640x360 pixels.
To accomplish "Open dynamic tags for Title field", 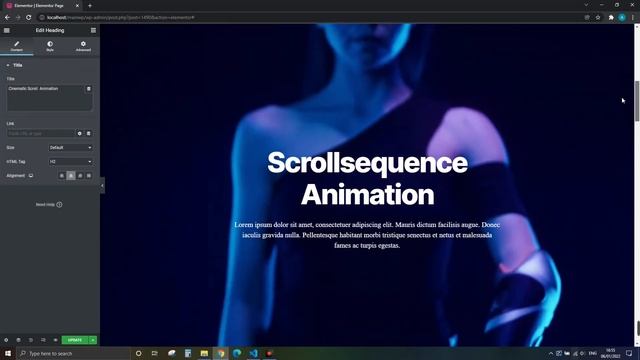I will 89,89.
